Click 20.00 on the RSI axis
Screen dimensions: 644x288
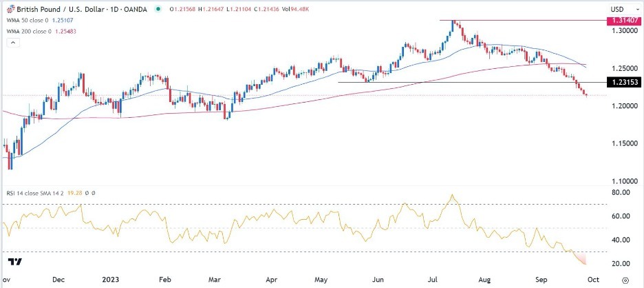(x=621, y=263)
